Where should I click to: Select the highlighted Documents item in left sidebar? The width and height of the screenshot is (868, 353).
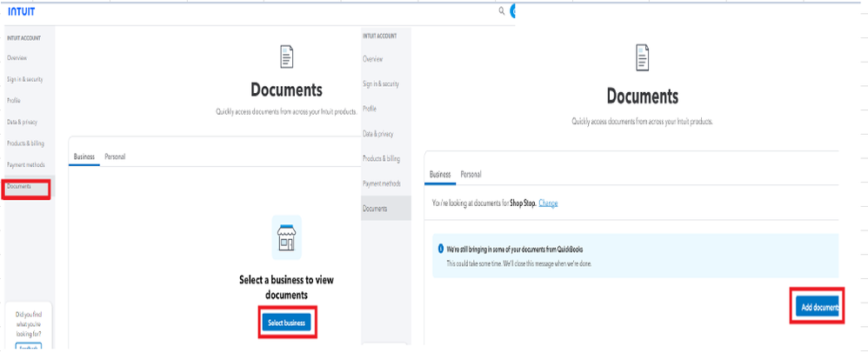point(27,188)
